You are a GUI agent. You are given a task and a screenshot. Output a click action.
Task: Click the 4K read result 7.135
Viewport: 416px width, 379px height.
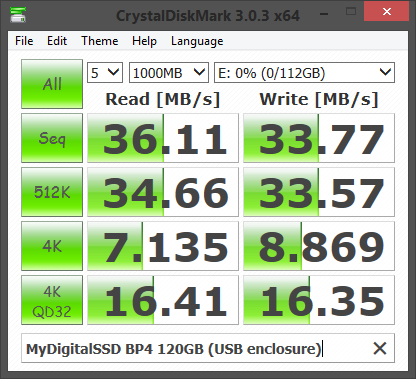pyautogui.click(x=163, y=246)
